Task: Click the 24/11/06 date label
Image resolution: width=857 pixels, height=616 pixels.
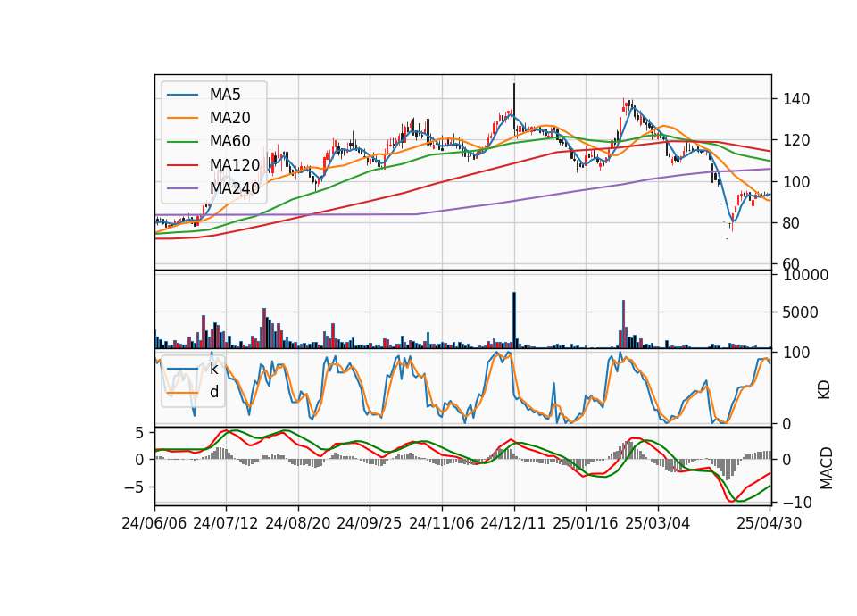Action: click(442, 523)
